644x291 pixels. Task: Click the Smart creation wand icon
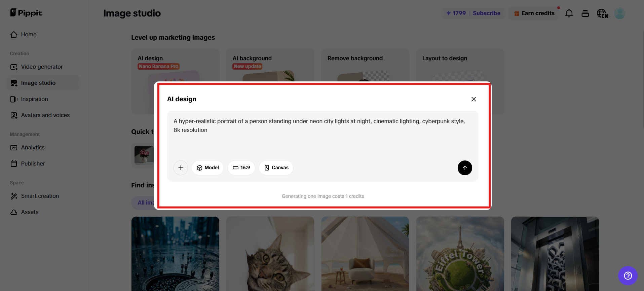[x=14, y=196]
